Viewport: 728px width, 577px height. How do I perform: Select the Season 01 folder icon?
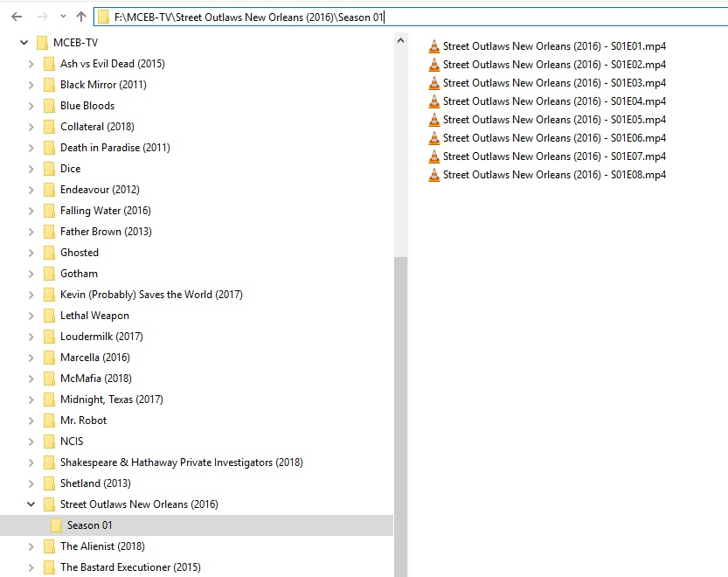tap(56, 525)
